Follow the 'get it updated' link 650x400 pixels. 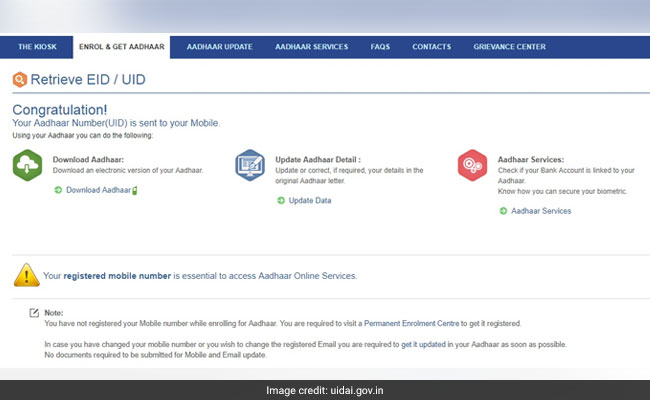[423, 344]
